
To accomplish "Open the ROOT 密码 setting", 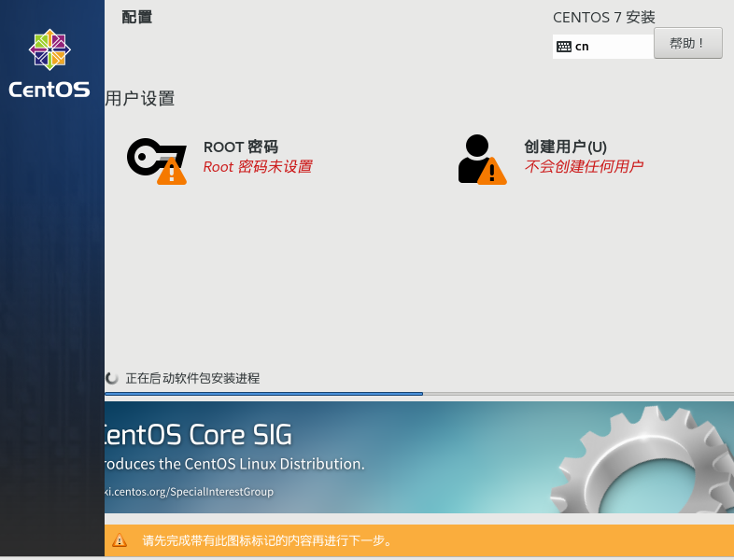I will tap(241, 147).
